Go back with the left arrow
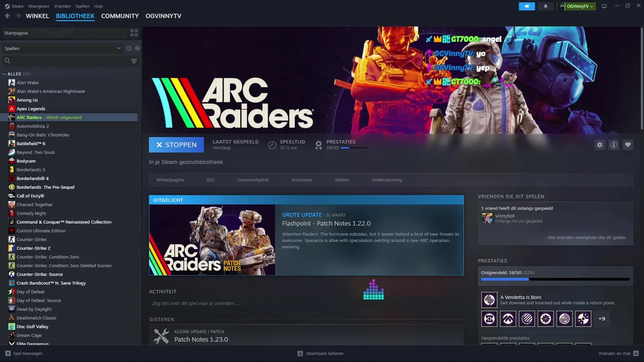The image size is (644, 362). coord(8,16)
